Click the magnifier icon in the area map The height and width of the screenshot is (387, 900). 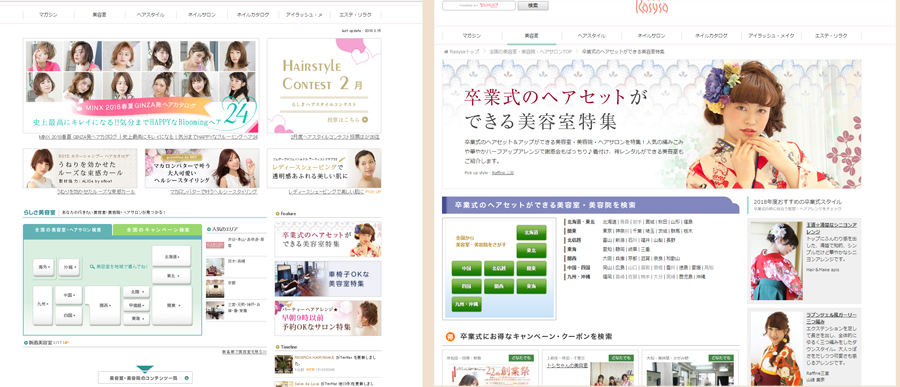pos(92,266)
